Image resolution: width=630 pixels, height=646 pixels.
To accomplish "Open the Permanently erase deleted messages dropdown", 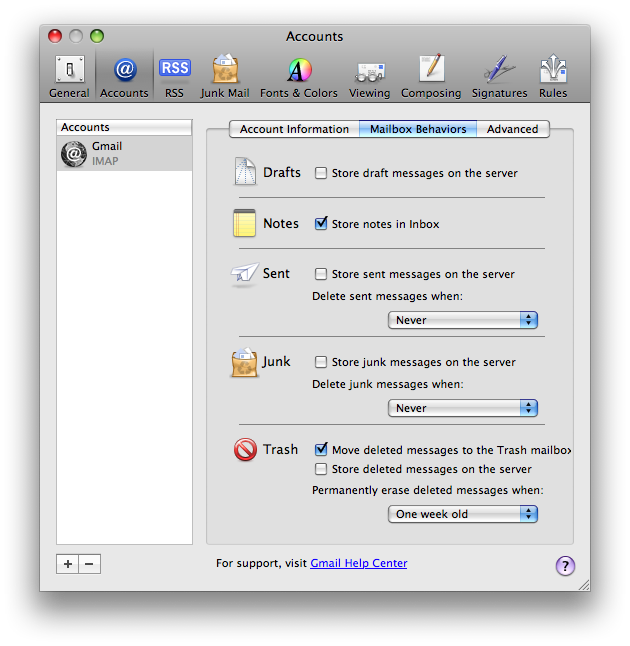I will pos(463,514).
